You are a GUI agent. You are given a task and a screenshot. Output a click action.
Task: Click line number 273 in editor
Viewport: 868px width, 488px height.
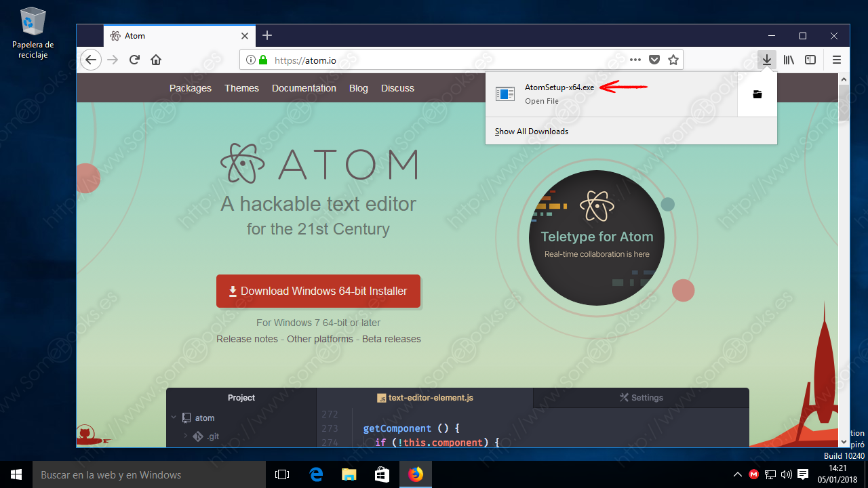pos(330,428)
